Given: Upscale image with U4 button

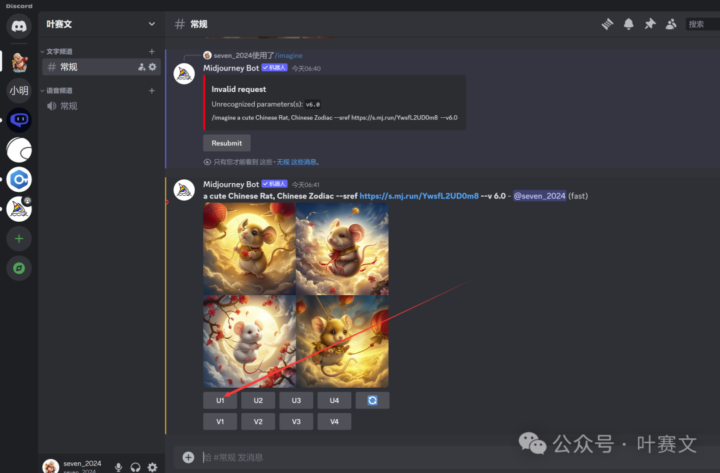Looking at the screenshot, I should pos(334,400).
